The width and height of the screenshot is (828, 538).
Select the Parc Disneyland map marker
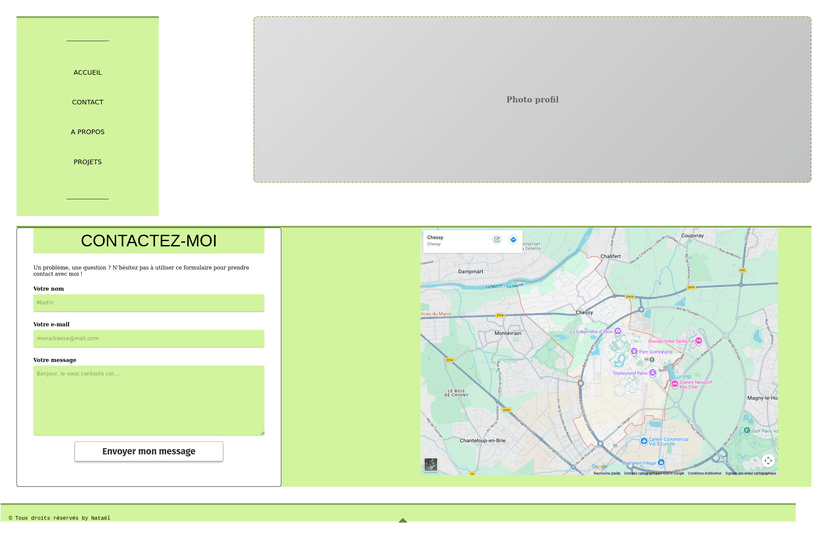pos(634,352)
